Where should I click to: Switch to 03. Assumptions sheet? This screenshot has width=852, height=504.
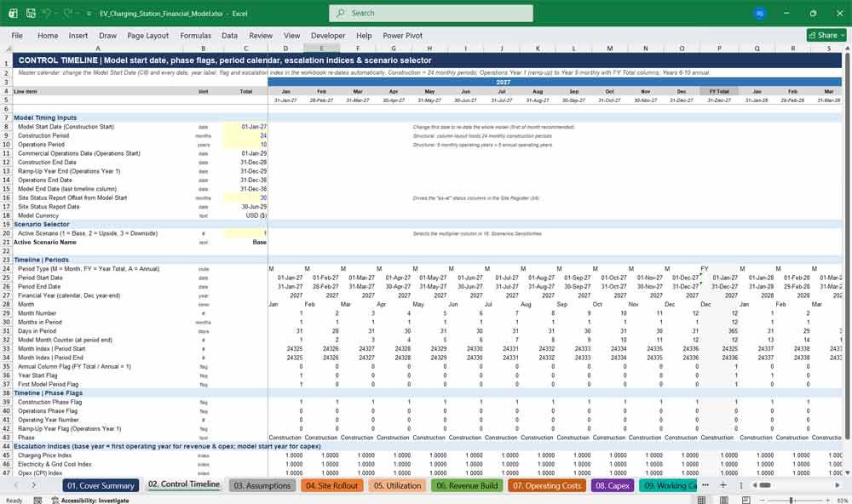click(x=262, y=485)
